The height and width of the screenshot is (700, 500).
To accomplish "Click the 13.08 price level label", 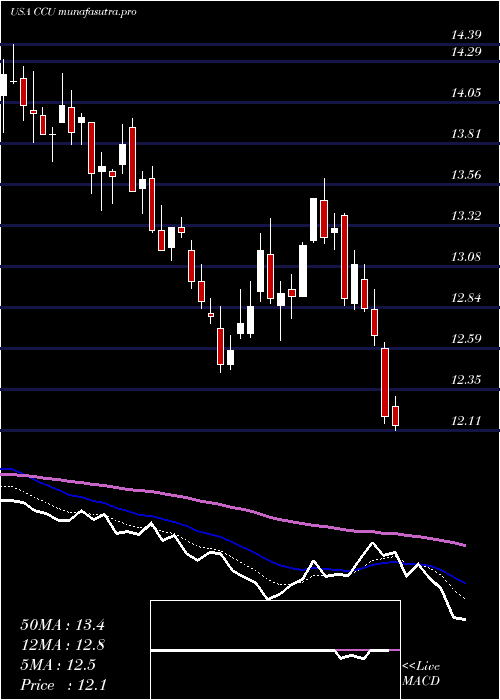I will point(466,257).
